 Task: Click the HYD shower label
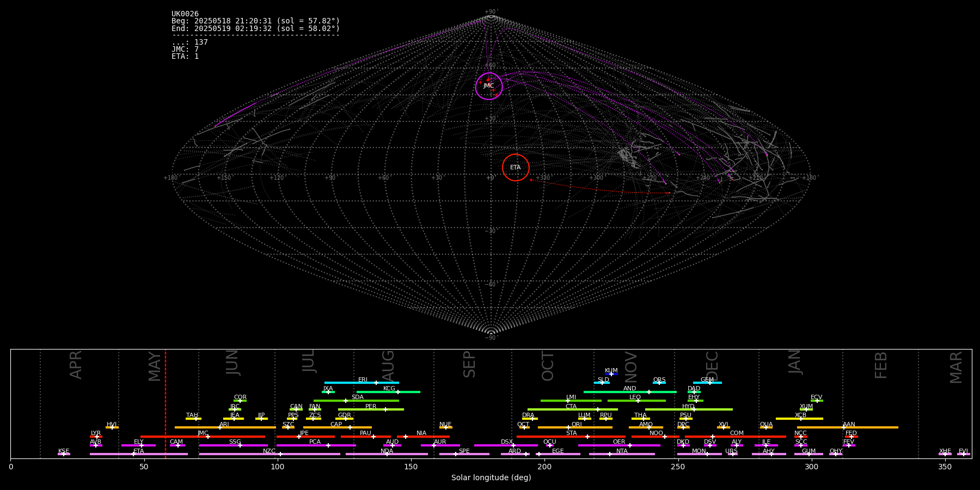point(688,407)
